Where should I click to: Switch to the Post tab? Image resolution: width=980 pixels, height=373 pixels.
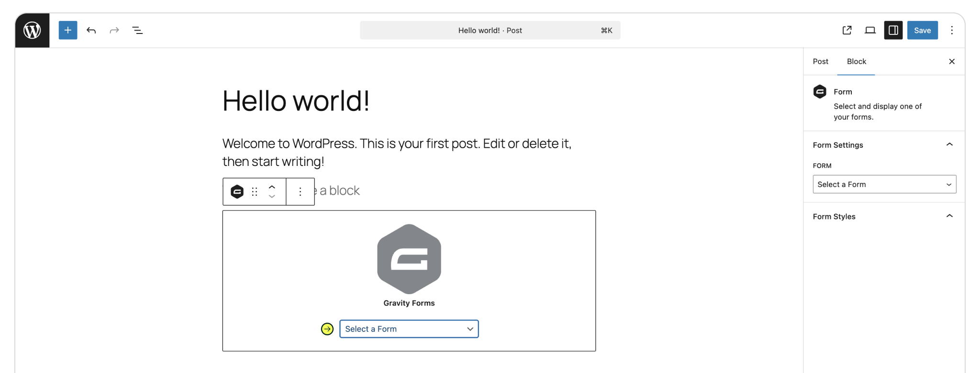coord(820,61)
